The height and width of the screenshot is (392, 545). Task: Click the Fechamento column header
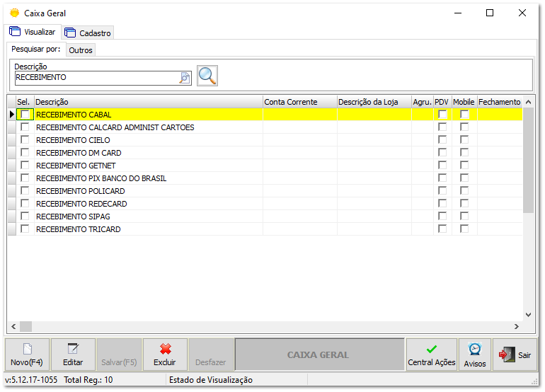(x=500, y=102)
